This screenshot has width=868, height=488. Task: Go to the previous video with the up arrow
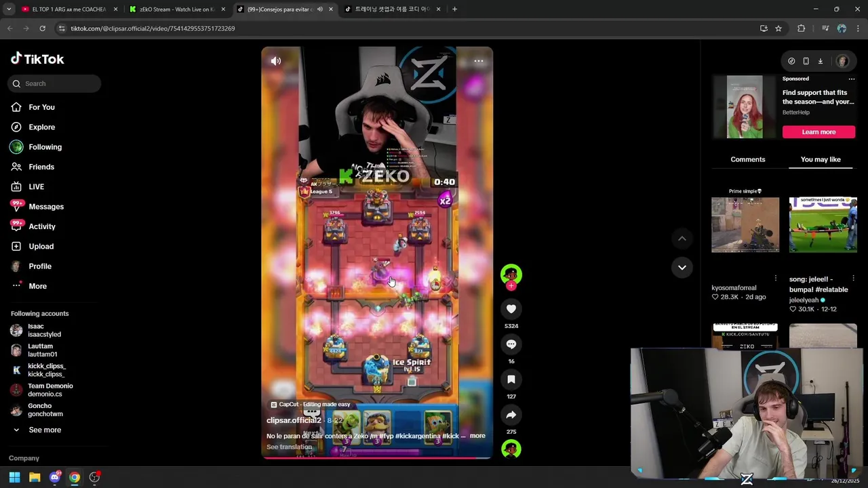pyautogui.click(x=682, y=239)
